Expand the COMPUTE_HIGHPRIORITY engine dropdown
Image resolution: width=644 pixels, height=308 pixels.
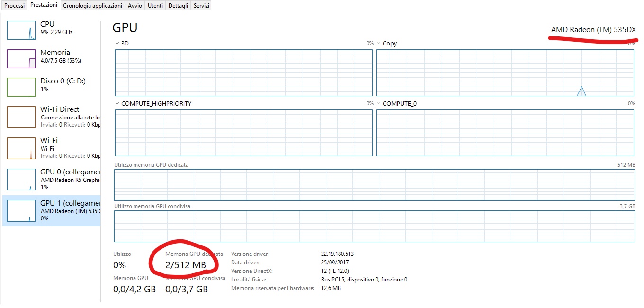click(x=117, y=104)
